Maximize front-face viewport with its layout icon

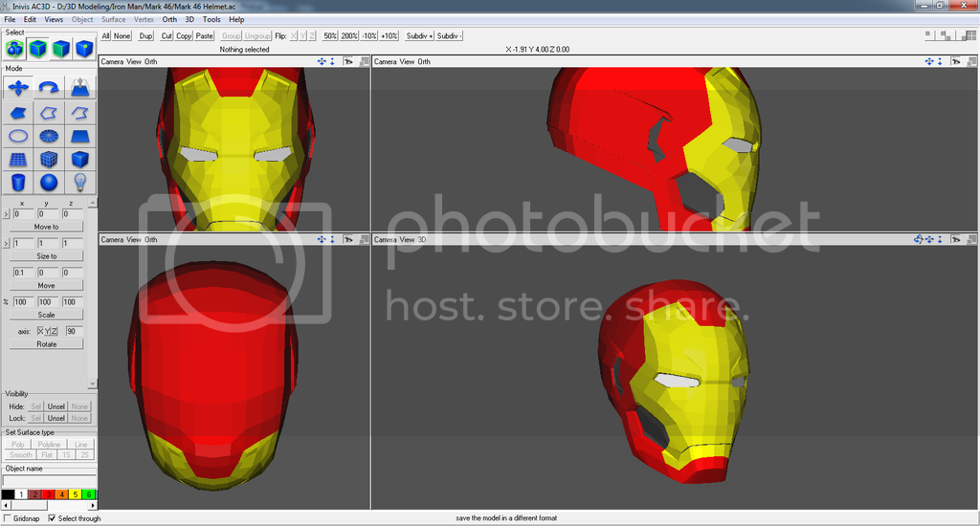point(364,61)
